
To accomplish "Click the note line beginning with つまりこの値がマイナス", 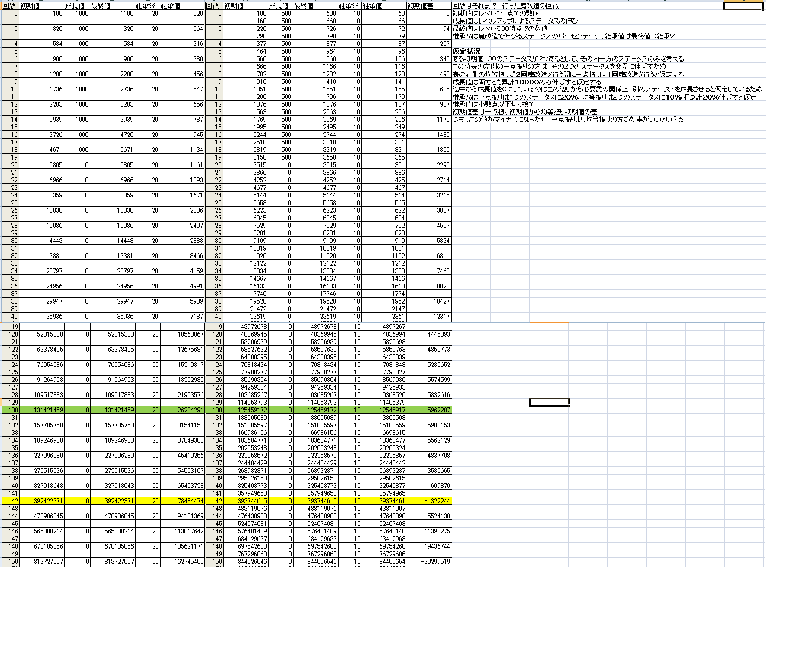I will coord(568,120).
